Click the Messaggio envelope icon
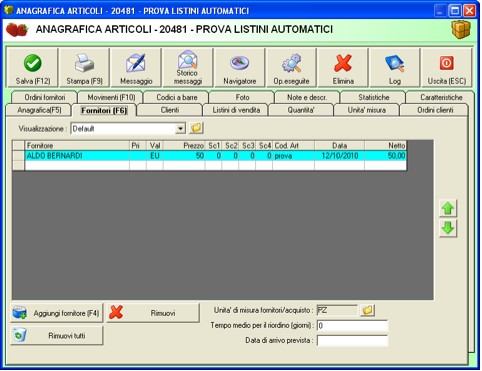The width and height of the screenshot is (482, 371). point(136,63)
